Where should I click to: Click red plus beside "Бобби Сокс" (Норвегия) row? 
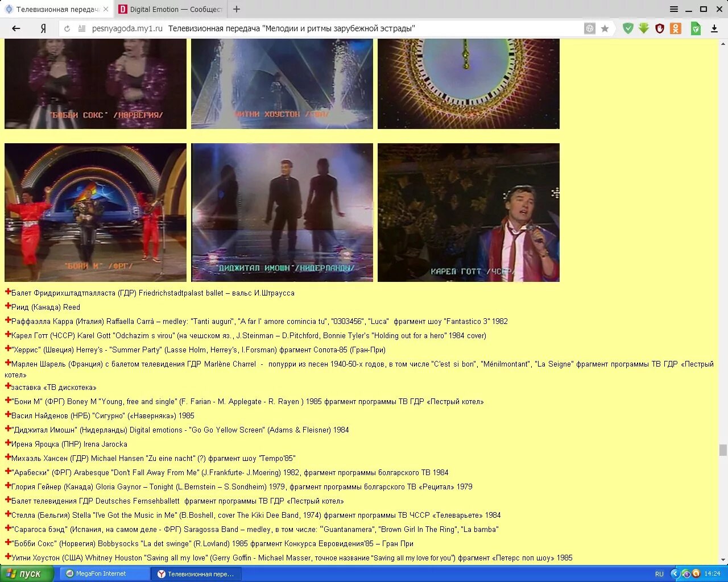8,543
